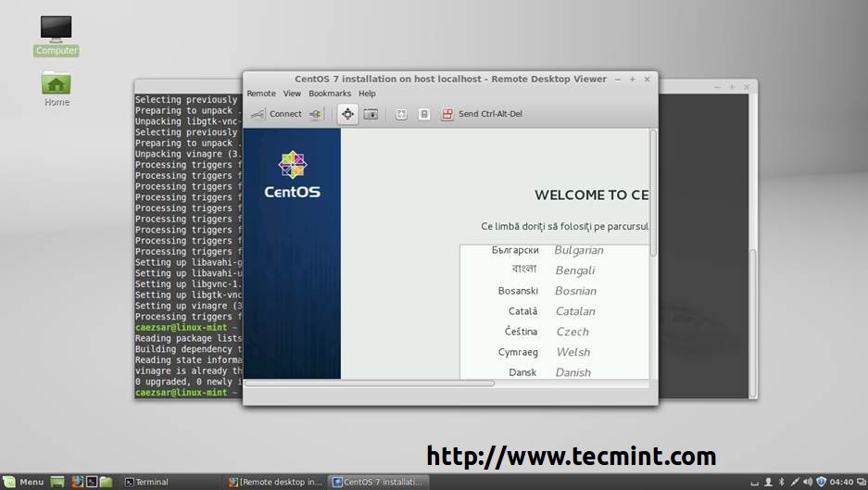This screenshot has height=490, width=868.
Task: Select Bengali language row
Action: point(554,270)
